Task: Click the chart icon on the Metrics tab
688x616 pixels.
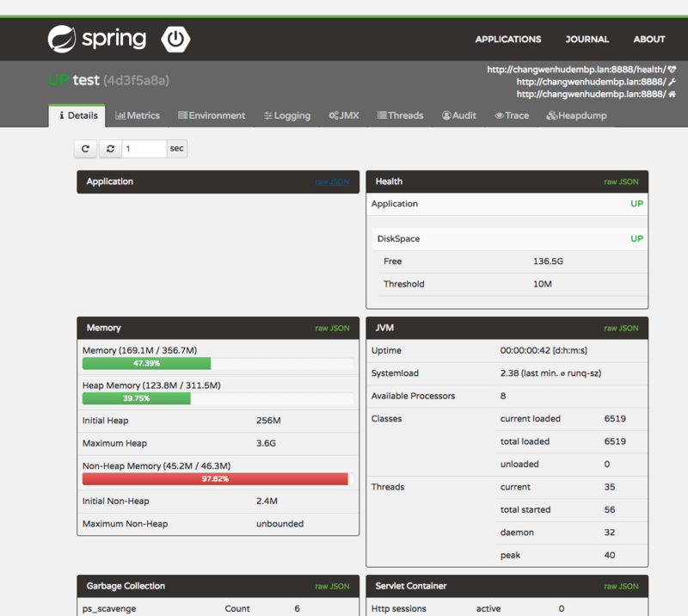Action: [x=120, y=115]
